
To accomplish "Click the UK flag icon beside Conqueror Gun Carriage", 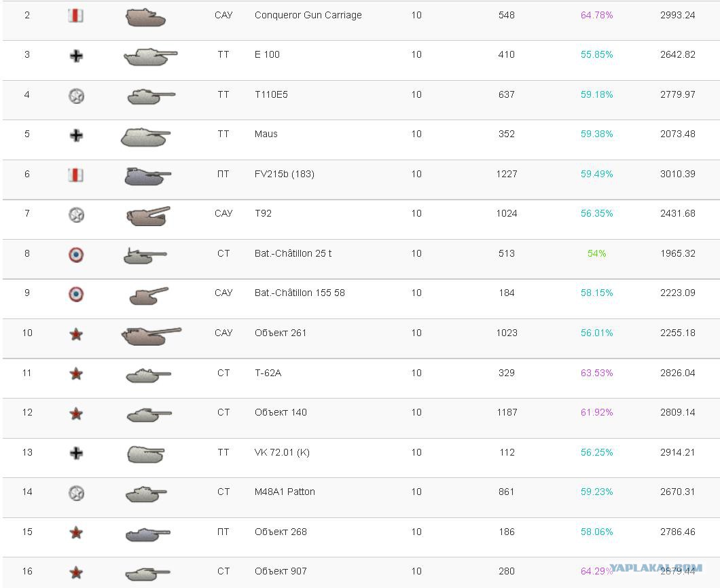I will pyautogui.click(x=76, y=16).
